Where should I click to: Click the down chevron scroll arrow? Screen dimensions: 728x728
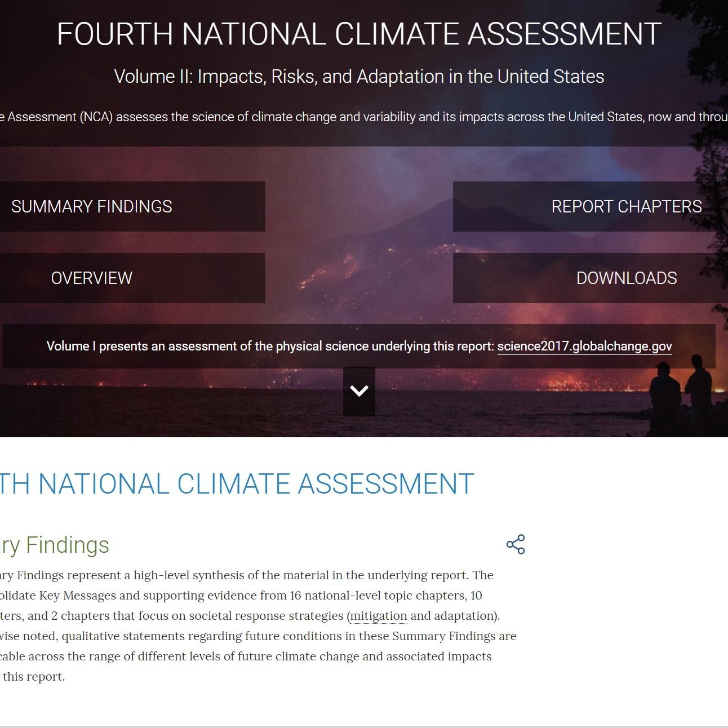[359, 391]
